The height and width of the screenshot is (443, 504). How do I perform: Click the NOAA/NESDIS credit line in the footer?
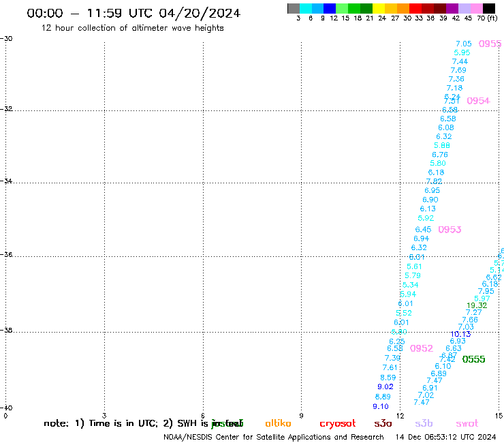point(274,438)
